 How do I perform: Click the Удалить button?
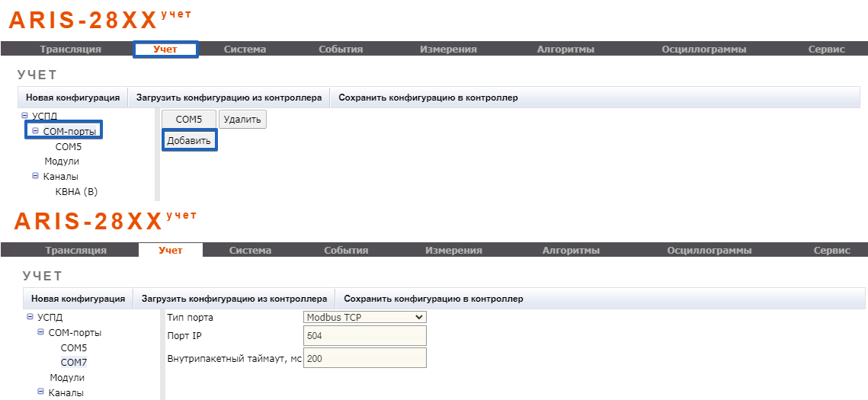(242, 120)
